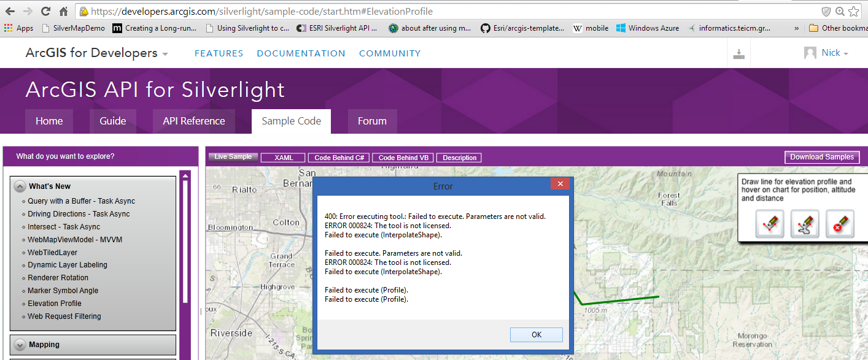This screenshot has height=360, width=868.
Task: Click the browser forward arrow
Action: [28, 11]
